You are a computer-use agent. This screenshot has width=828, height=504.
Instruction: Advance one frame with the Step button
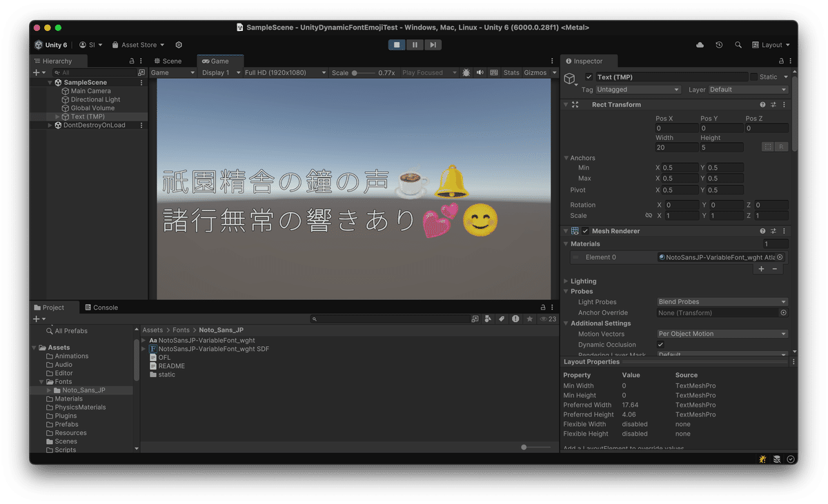pos(433,45)
